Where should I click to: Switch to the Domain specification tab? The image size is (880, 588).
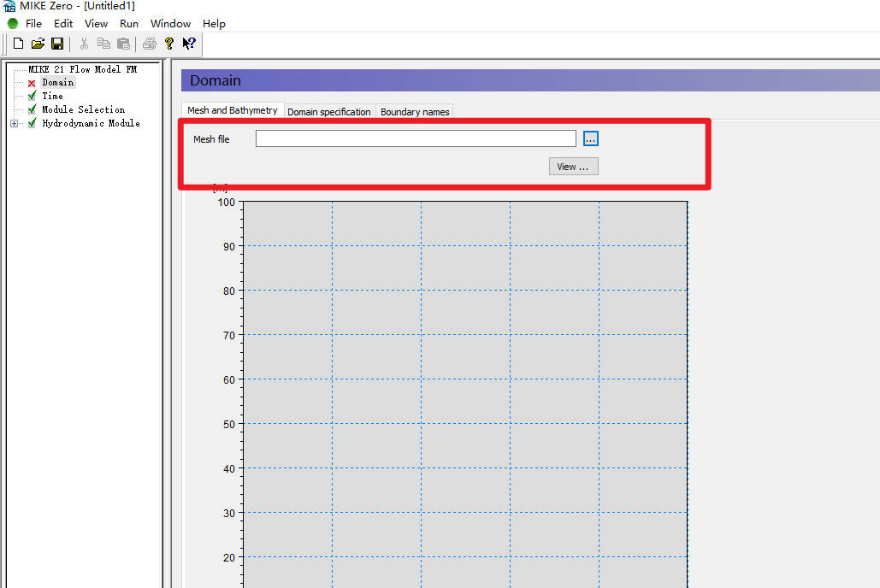pyautogui.click(x=328, y=112)
